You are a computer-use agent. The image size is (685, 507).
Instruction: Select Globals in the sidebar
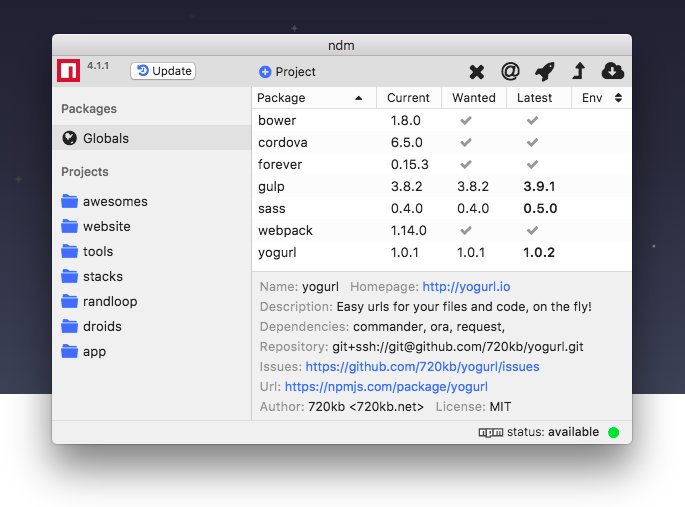(x=152, y=138)
